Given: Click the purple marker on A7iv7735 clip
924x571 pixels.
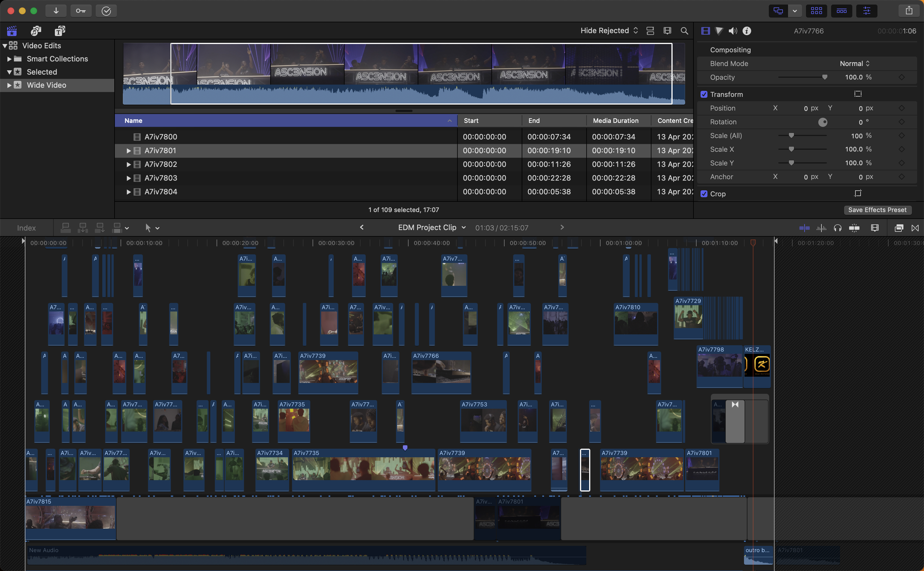Looking at the screenshot, I should tap(405, 448).
